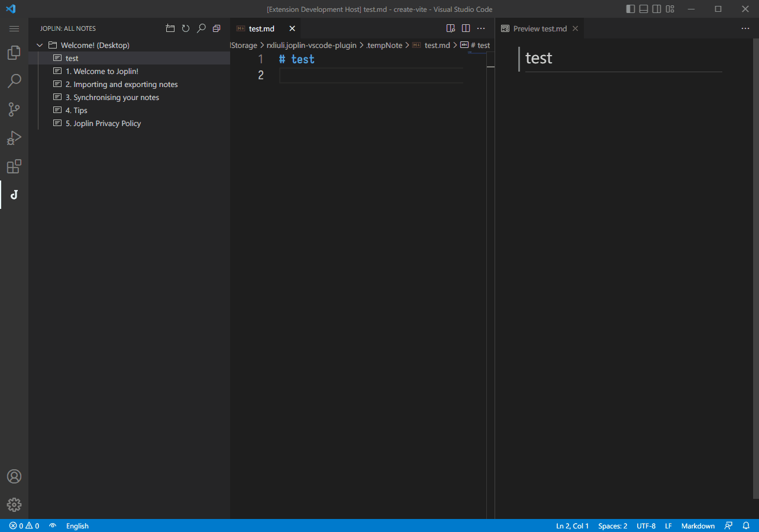Image resolution: width=759 pixels, height=532 pixels.
Task: Open the Accounts menu icon
Action: (x=14, y=476)
